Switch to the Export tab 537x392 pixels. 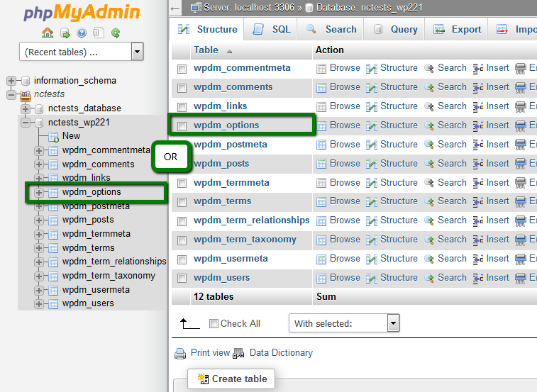pos(457,30)
